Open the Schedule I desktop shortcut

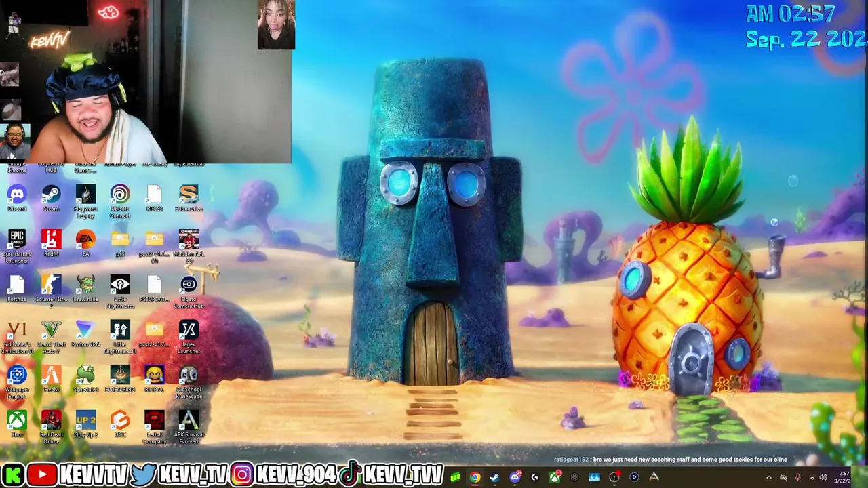click(85, 379)
